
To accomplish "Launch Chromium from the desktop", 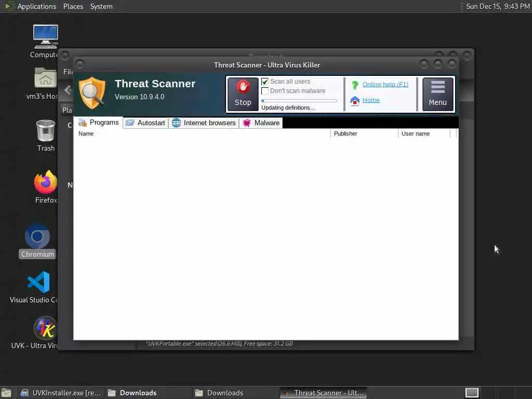I will pyautogui.click(x=37, y=236).
